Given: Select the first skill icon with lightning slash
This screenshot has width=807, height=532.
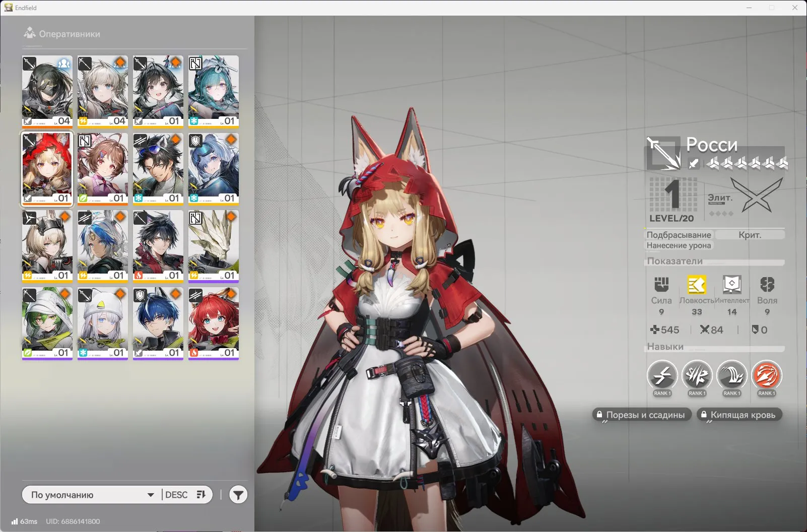Looking at the screenshot, I should pyautogui.click(x=662, y=375).
